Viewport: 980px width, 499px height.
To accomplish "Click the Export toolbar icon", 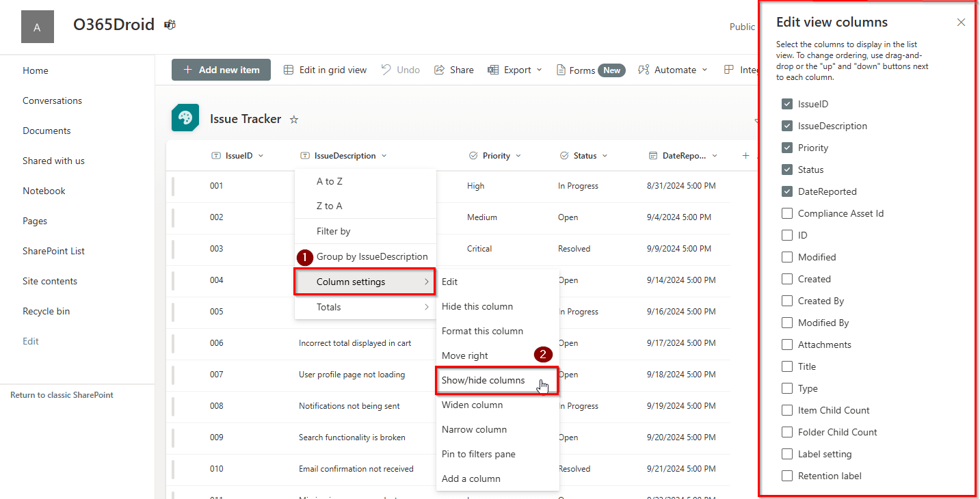I will pos(493,69).
